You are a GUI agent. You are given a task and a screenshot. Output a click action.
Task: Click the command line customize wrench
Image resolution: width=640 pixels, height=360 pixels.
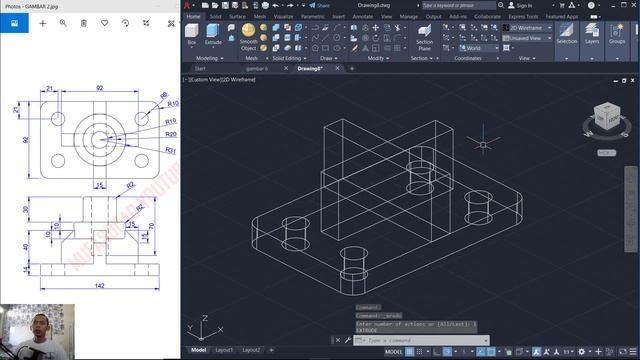pyautogui.click(x=348, y=340)
